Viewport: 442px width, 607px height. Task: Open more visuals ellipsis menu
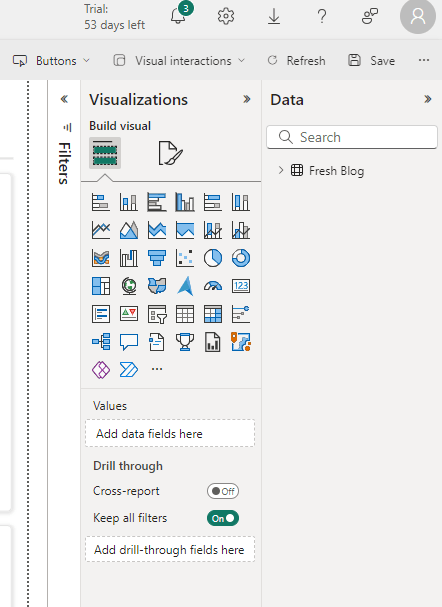(x=157, y=369)
